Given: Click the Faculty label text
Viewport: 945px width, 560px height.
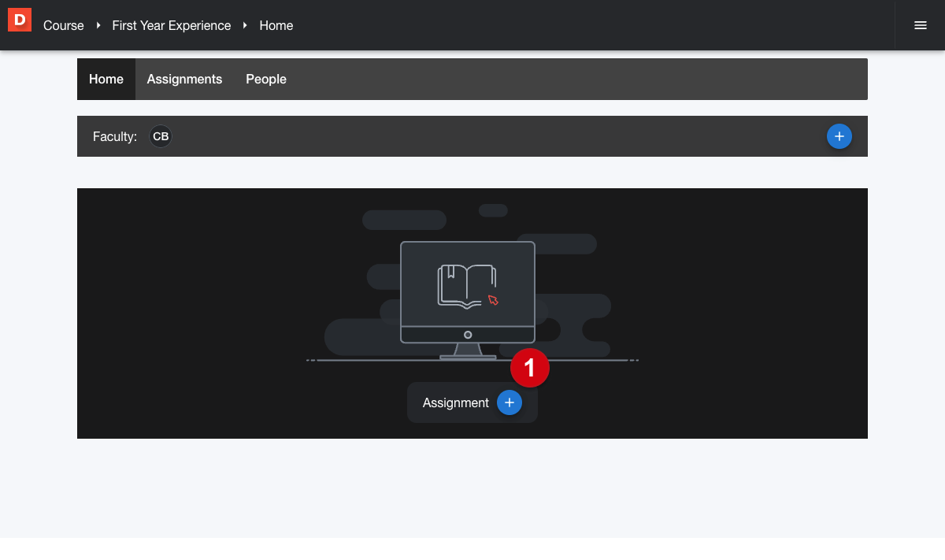Looking at the screenshot, I should pos(115,136).
